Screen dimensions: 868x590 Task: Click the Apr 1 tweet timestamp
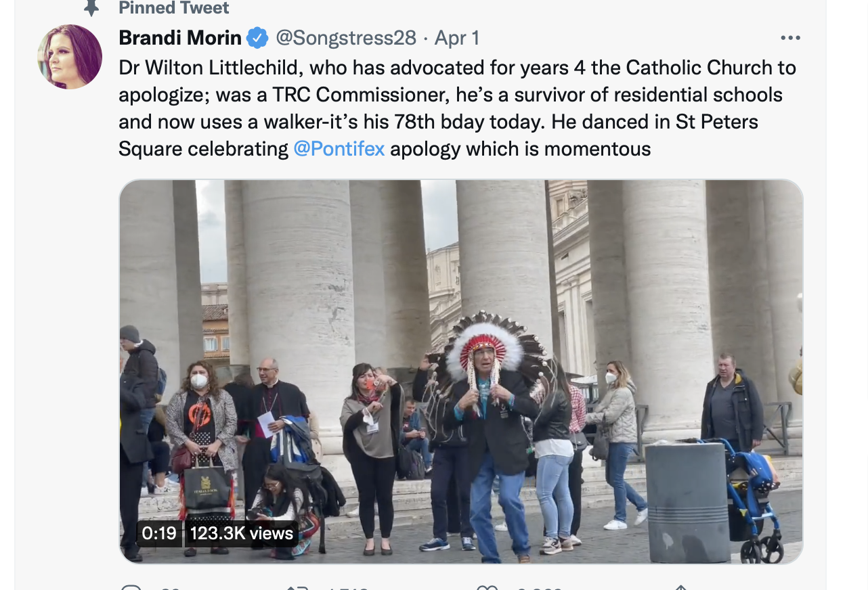457,38
